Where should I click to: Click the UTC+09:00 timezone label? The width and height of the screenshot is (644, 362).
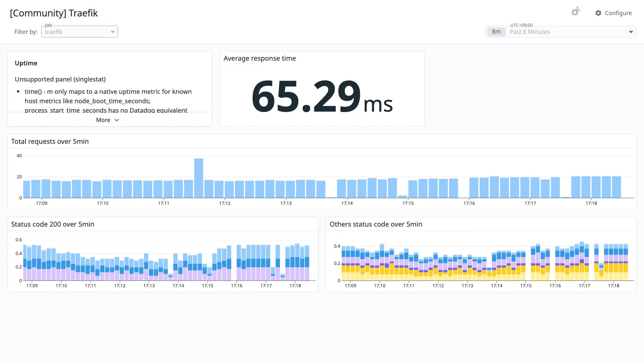coord(521,25)
